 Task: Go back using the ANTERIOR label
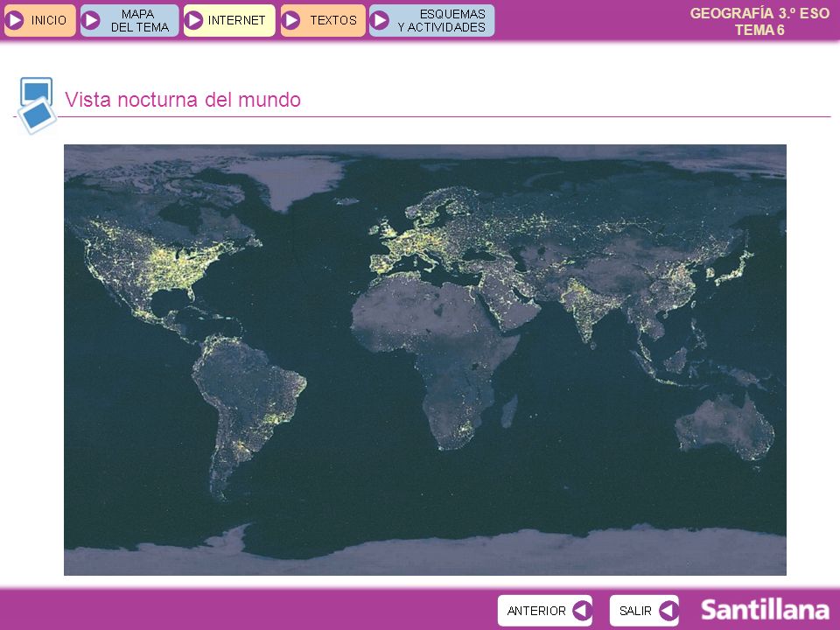536,611
